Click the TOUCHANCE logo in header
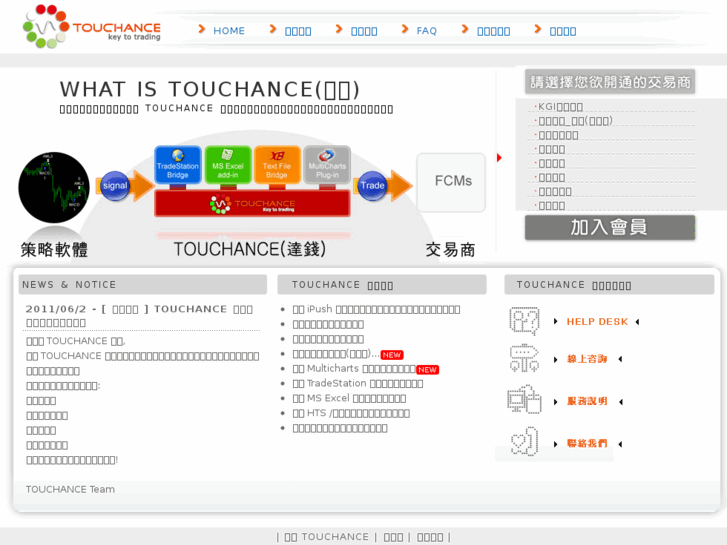 (92, 26)
